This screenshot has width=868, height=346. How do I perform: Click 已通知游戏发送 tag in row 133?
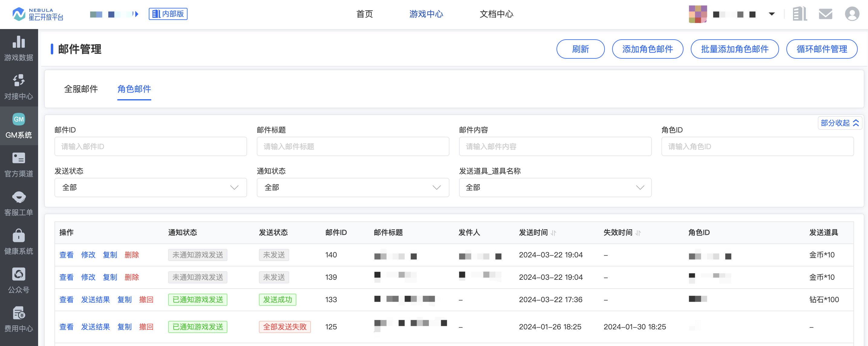198,299
